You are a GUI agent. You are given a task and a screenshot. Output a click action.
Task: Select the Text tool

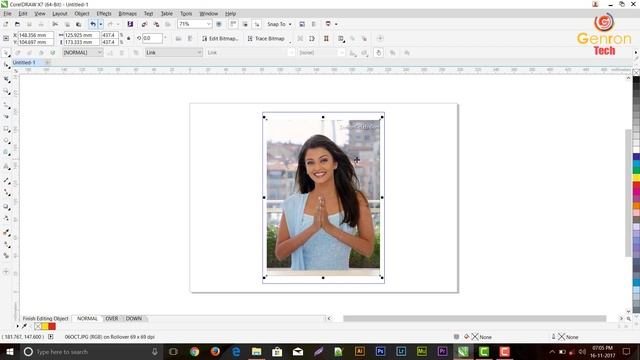[7, 167]
